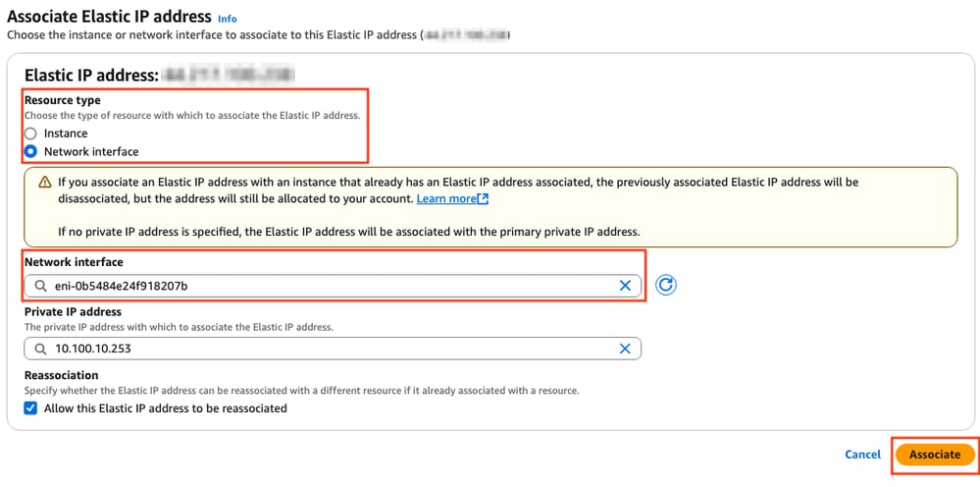Click the refresh network interfaces icon
This screenshot has height=487, width=980.
tap(666, 285)
